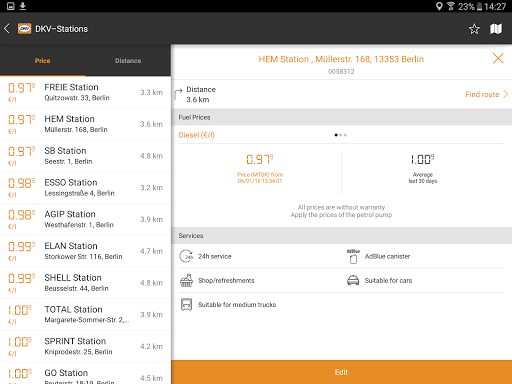The image size is (512, 384).
Task: Tap the route arrow icon beside Distance
Action: pos(178,94)
